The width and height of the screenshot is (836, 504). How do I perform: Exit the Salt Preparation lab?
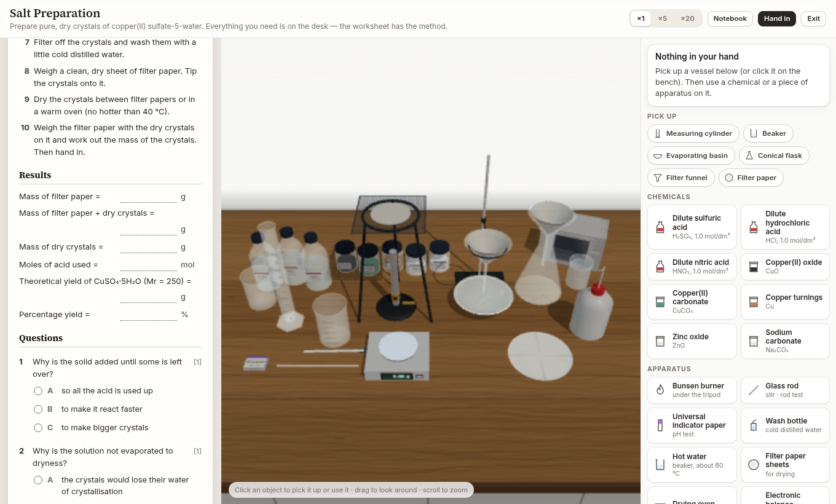click(x=813, y=18)
